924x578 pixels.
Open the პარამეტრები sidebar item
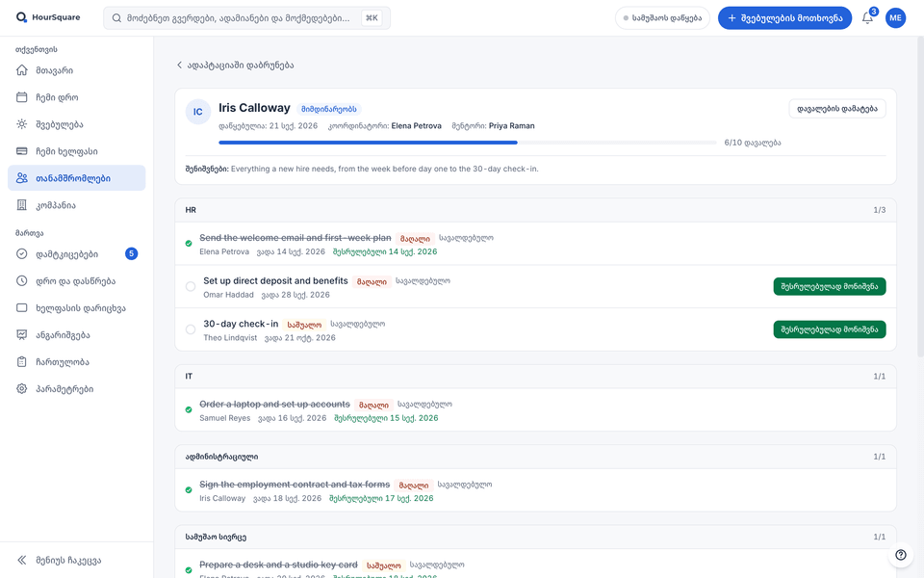77,388
